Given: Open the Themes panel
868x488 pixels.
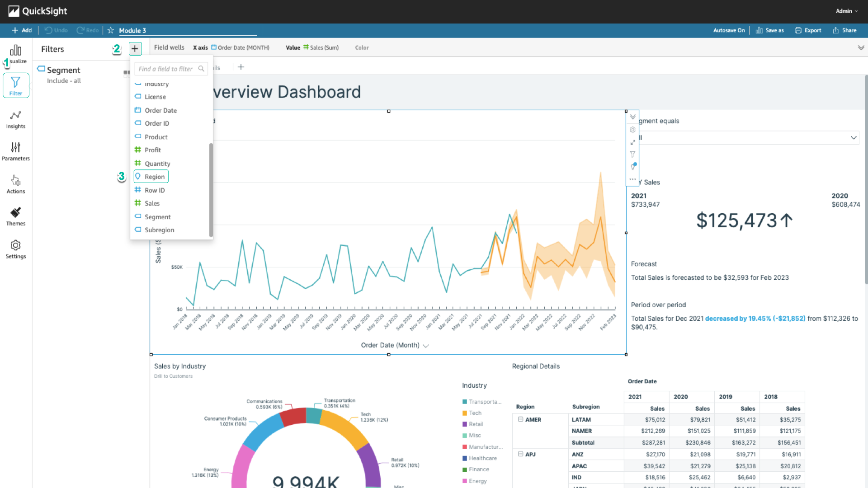Looking at the screenshot, I should (x=16, y=216).
